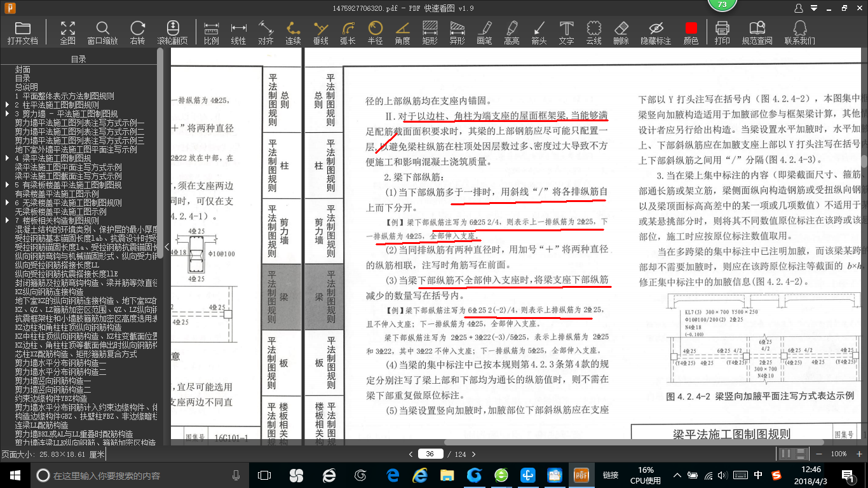This screenshot has width=868, height=488.
Task: Open bookmark 有梁楼盖平法施工图示例
Action: (57, 194)
